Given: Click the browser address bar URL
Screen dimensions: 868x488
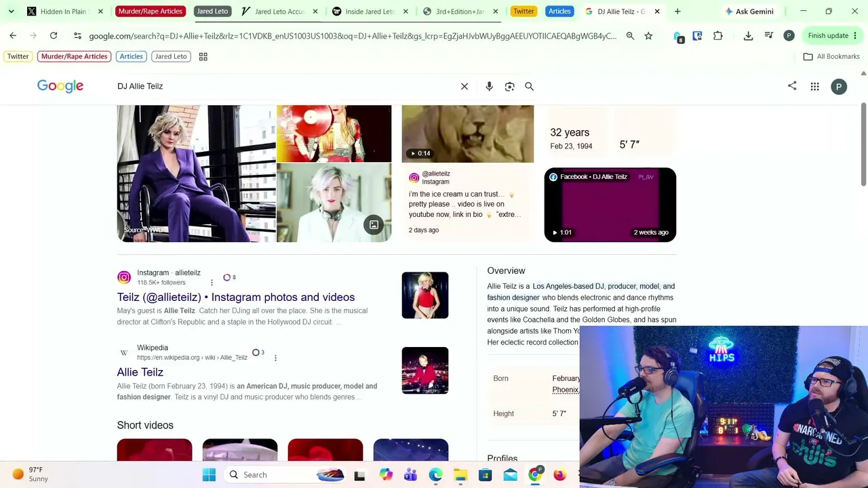Looking at the screenshot, I should pos(353,36).
